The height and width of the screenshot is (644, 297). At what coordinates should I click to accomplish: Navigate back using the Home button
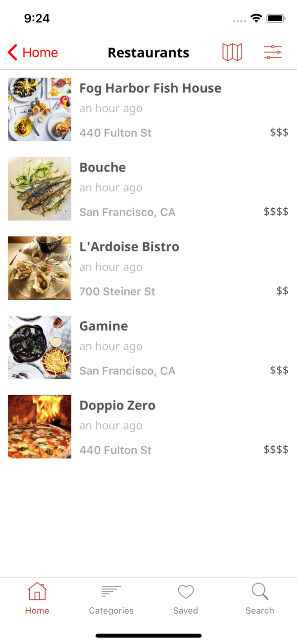(32, 52)
